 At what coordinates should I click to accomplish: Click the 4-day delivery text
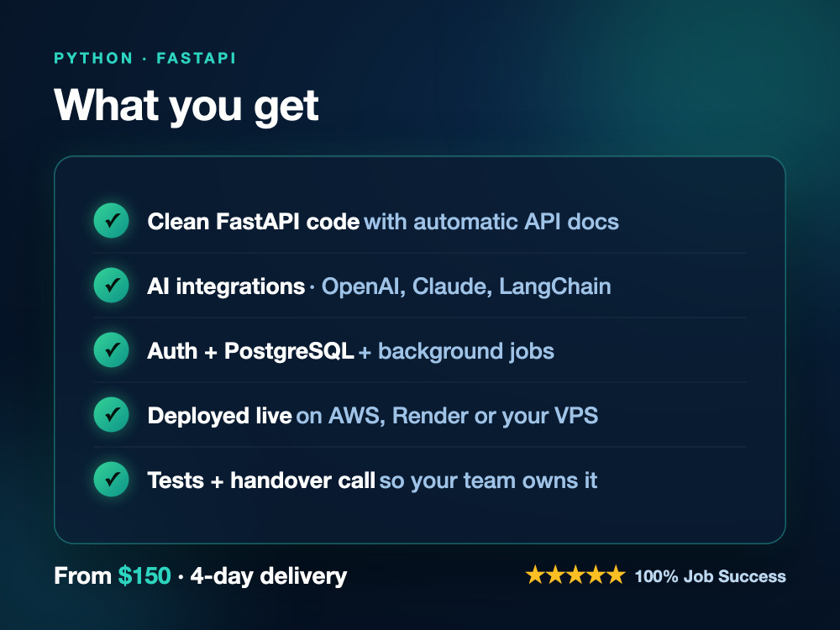tap(269, 576)
